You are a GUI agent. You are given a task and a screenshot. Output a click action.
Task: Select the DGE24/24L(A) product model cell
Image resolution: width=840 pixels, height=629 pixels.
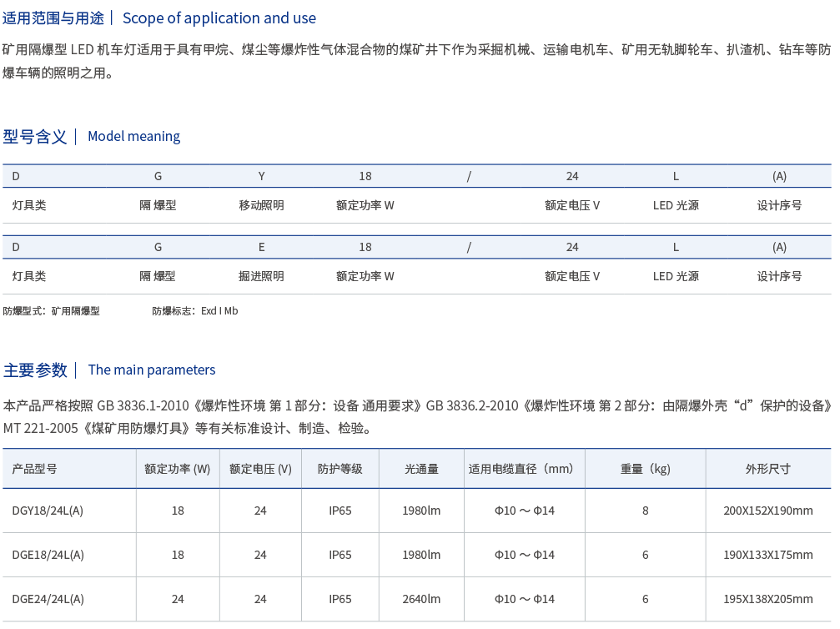[x=48, y=599]
